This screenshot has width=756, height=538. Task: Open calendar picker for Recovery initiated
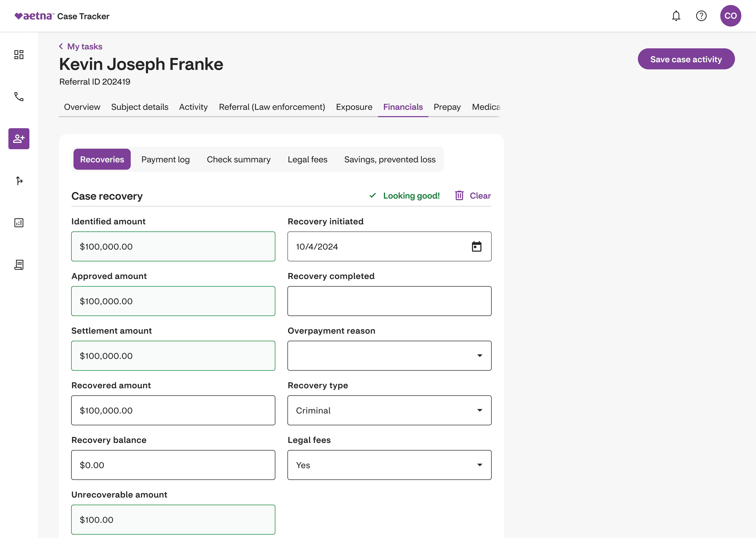click(476, 246)
